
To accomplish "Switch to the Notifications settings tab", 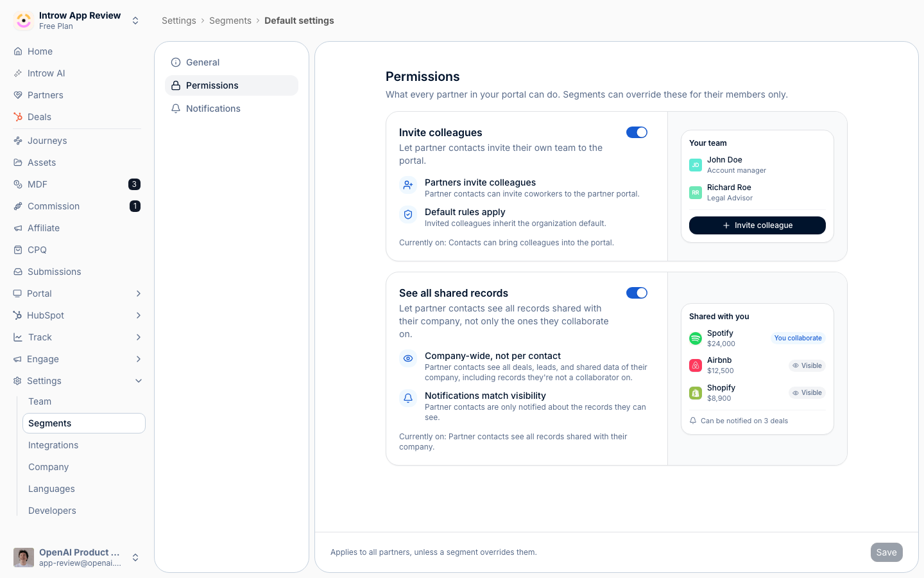I will coord(232,109).
